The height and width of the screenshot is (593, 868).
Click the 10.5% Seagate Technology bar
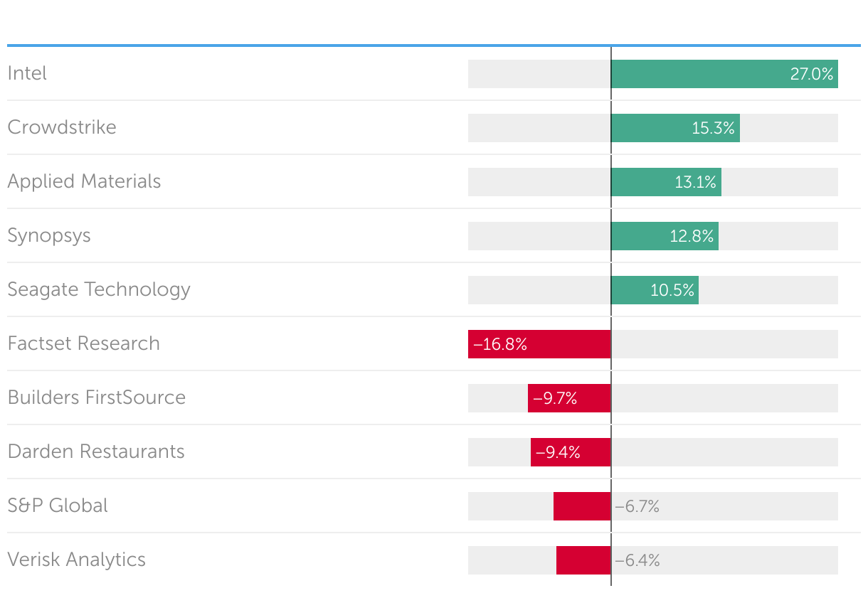coord(654,290)
